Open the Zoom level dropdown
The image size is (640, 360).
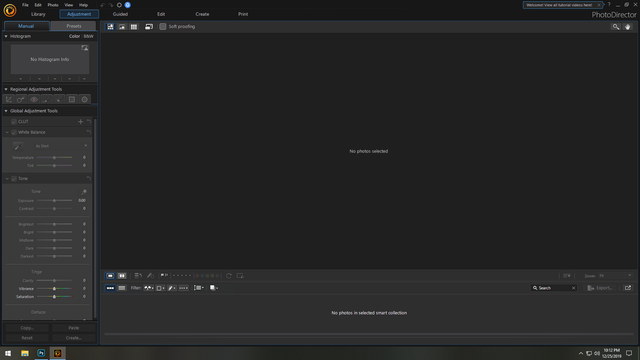tap(615, 276)
